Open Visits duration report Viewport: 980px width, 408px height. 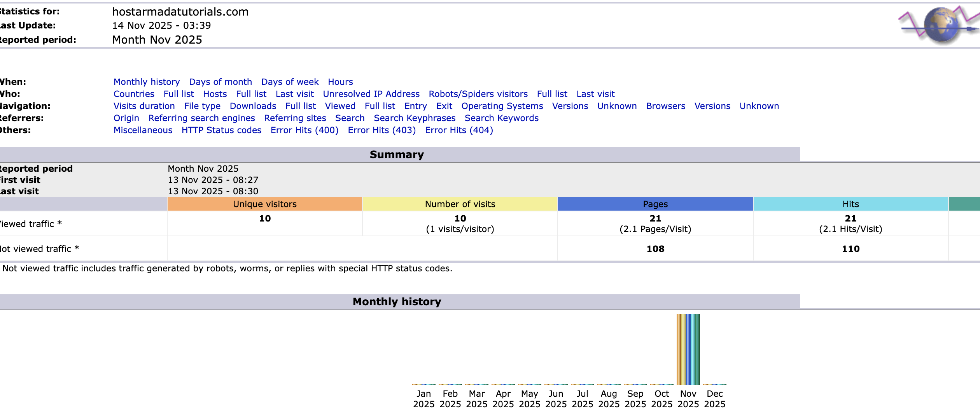pyautogui.click(x=144, y=106)
